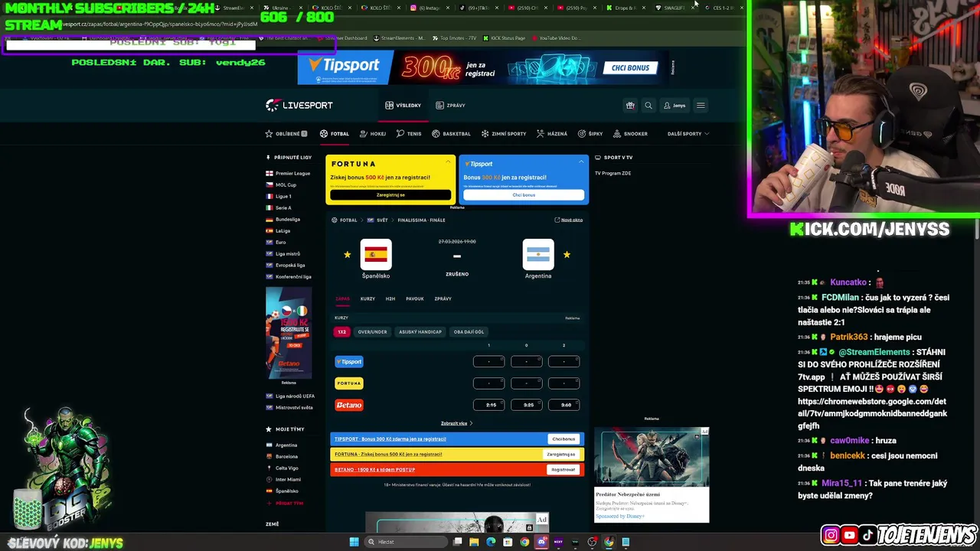Viewport: 980px width, 551px height.
Task: Open the Argentina team flag
Action: [538, 255]
